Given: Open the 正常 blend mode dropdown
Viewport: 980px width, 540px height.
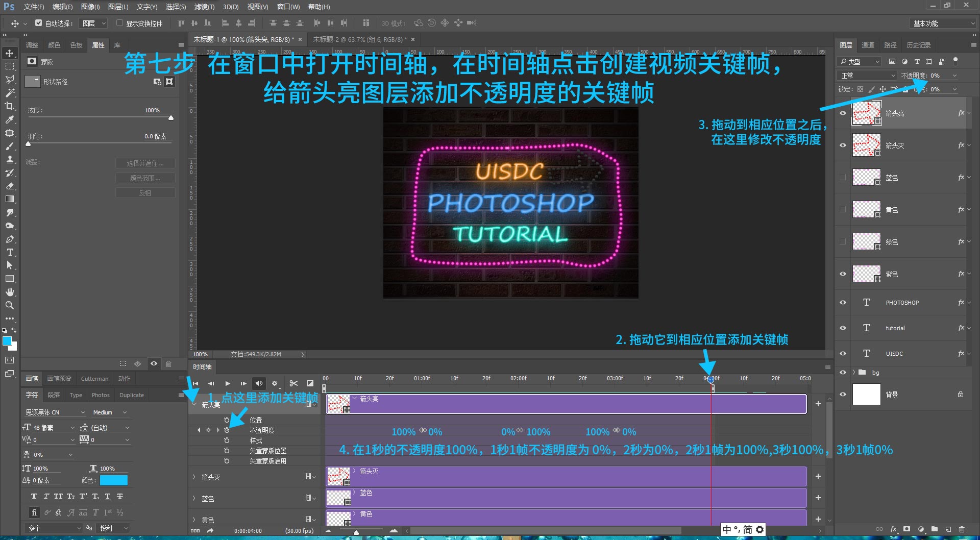Looking at the screenshot, I should [867, 76].
